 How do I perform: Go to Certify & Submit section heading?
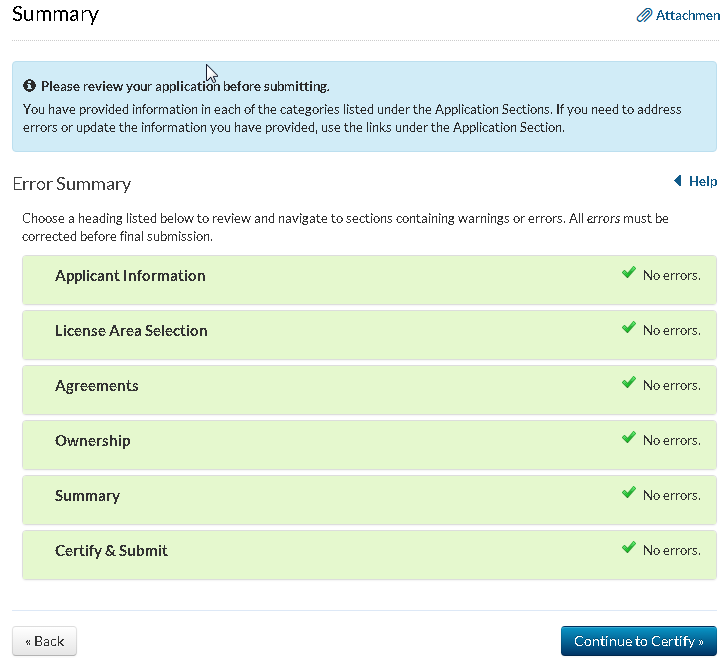click(111, 551)
